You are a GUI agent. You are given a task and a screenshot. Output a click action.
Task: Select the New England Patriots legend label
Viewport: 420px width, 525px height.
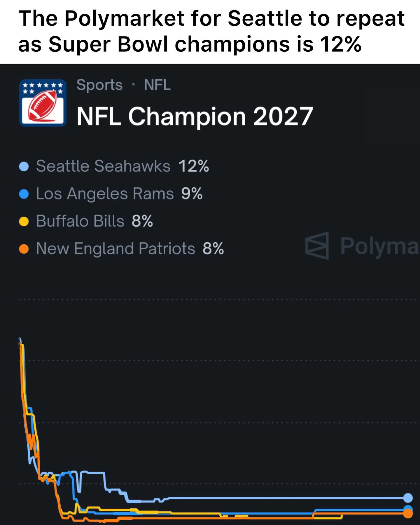pos(116,248)
